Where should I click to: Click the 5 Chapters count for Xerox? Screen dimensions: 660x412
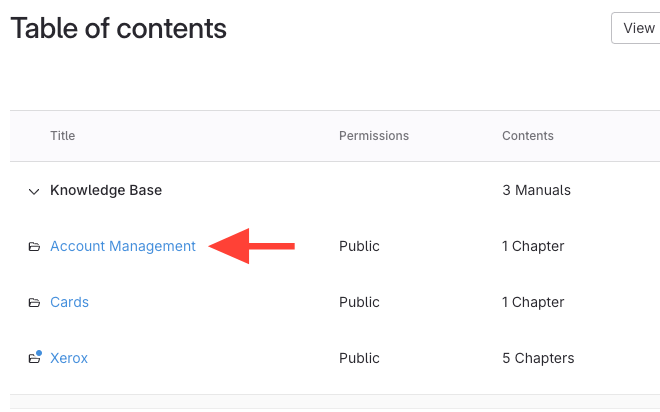[x=538, y=358]
